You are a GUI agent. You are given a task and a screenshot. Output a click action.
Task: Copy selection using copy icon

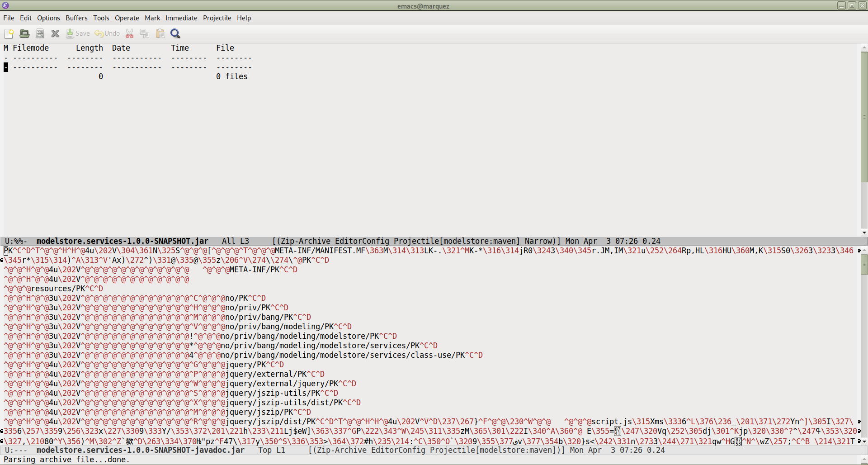tap(144, 33)
